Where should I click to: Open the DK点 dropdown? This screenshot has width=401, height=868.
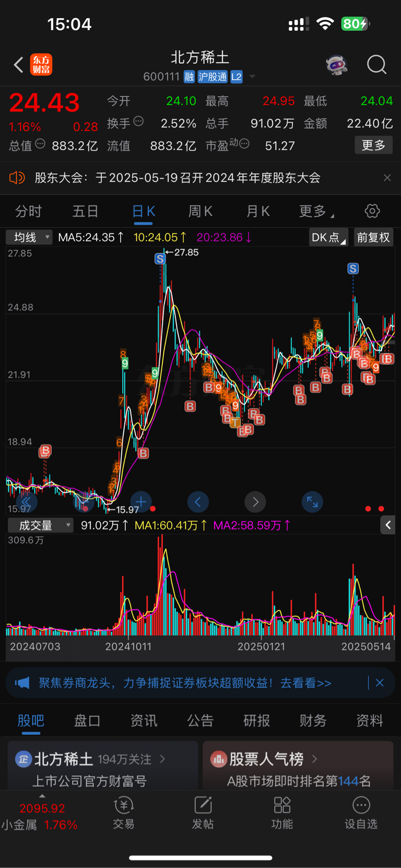pos(328,237)
